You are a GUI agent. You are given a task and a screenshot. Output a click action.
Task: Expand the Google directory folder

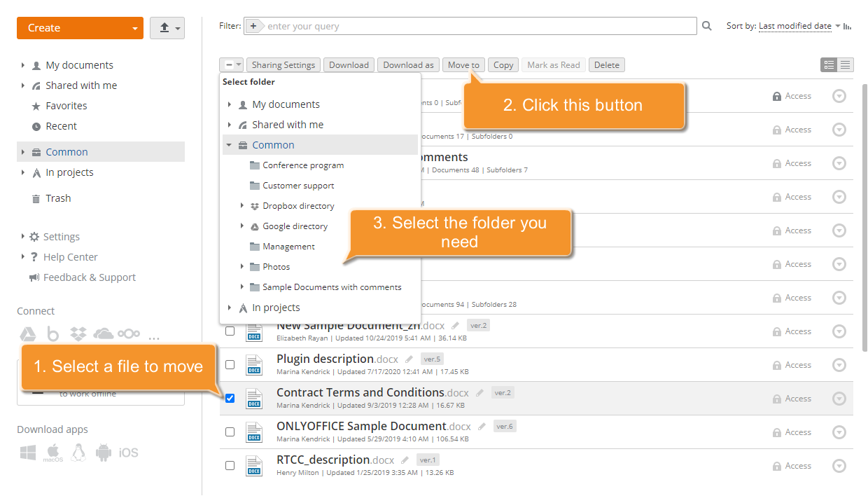(241, 226)
